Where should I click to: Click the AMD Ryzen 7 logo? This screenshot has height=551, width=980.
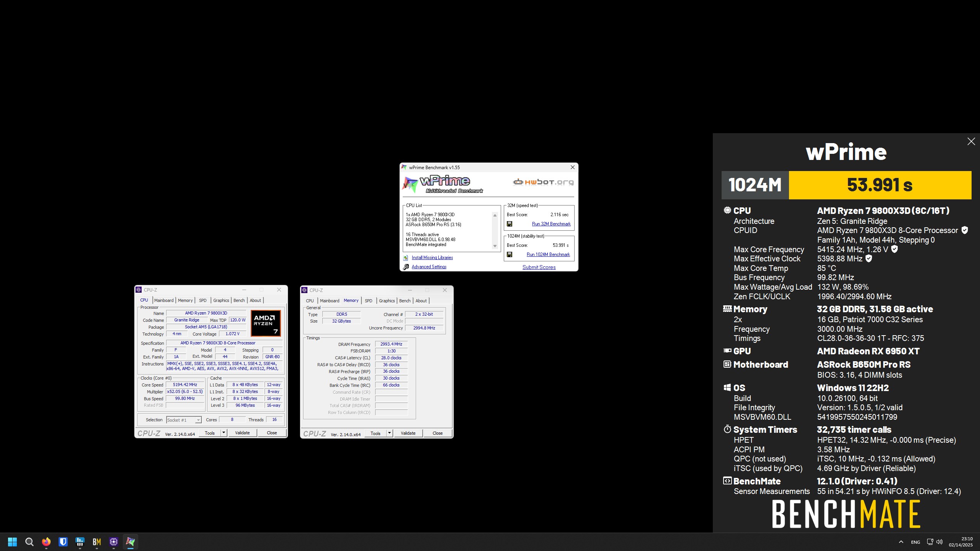coord(266,323)
